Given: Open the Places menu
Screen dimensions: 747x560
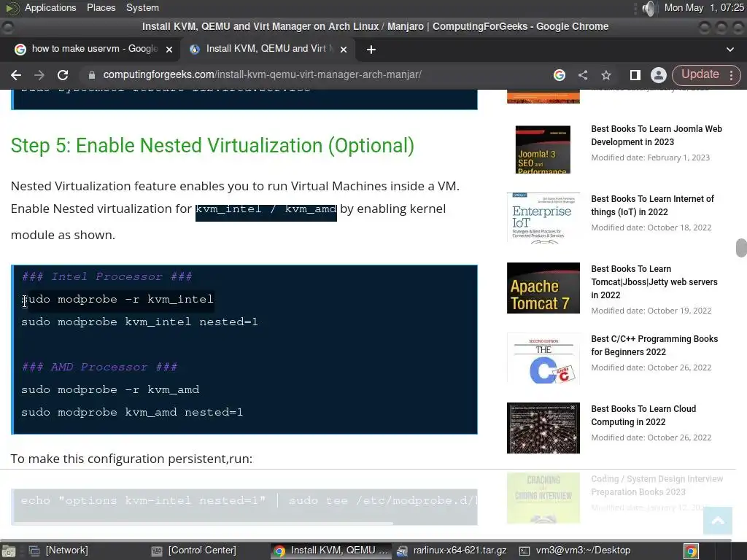Looking at the screenshot, I should (101, 7).
